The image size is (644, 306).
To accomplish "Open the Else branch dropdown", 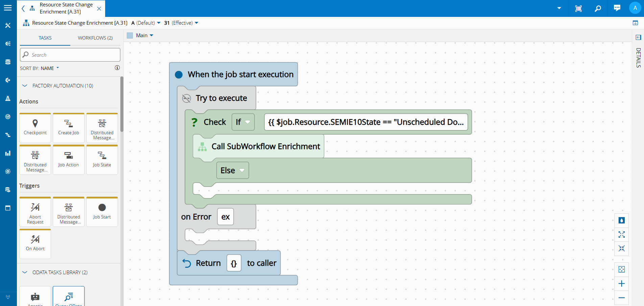I will coord(242,170).
